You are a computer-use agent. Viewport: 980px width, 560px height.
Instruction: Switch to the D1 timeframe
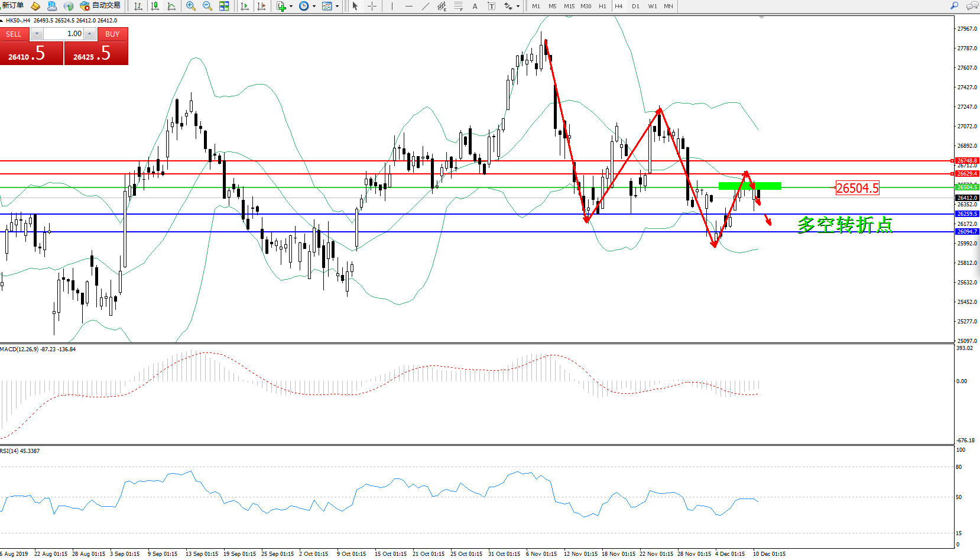tap(635, 6)
